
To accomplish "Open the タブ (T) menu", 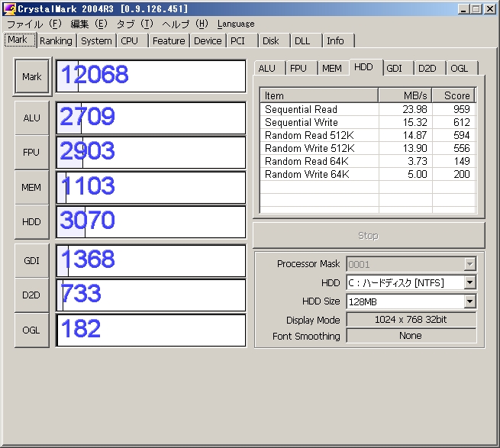I will tap(135, 24).
